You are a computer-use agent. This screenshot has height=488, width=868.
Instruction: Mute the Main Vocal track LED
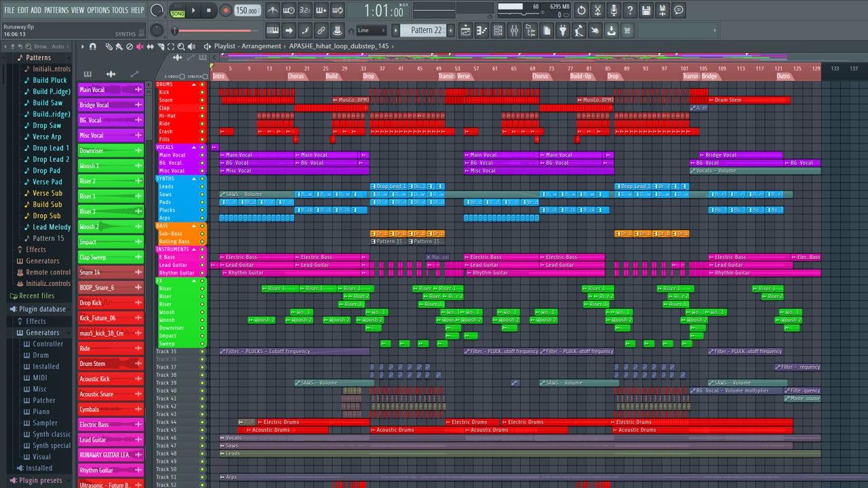pyautogui.click(x=202, y=155)
